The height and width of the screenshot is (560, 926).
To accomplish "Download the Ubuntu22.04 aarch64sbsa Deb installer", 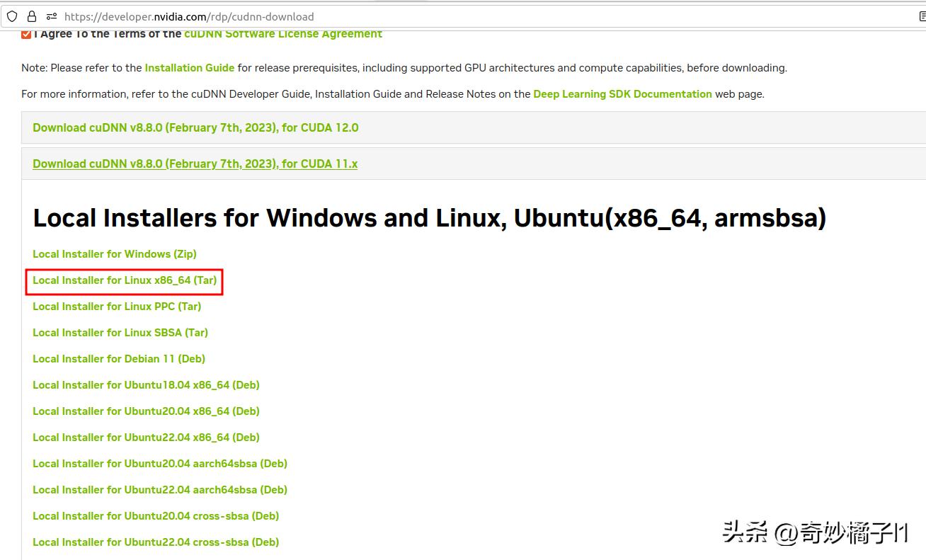I will pyautogui.click(x=159, y=489).
